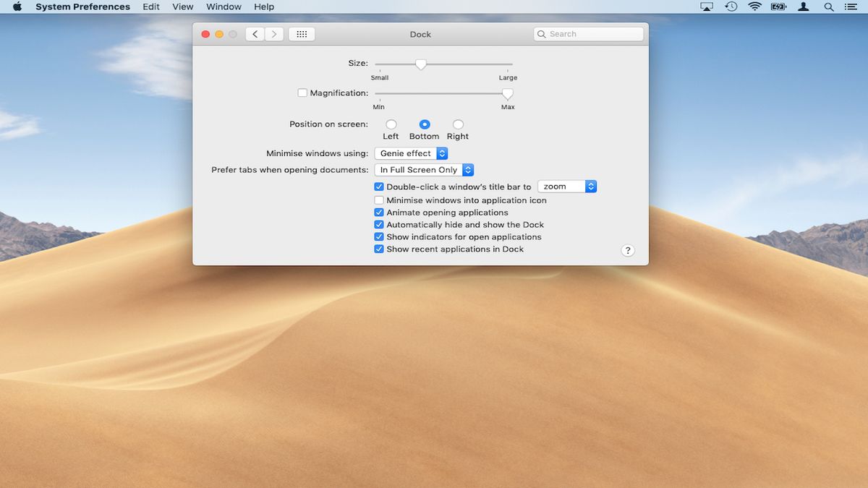Open Notification Center from the menu bar
This screenshot has width=868, height=488.
coord(851,7)
